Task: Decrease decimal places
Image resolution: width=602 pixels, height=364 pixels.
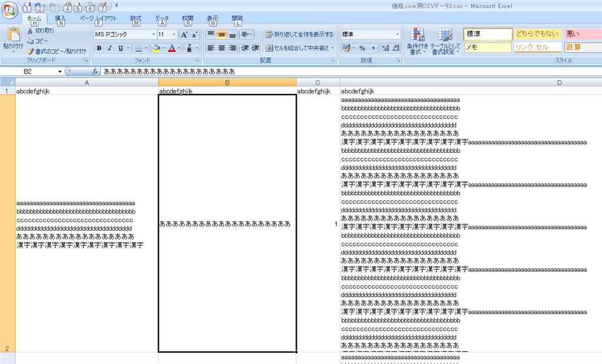Action: 396,48
